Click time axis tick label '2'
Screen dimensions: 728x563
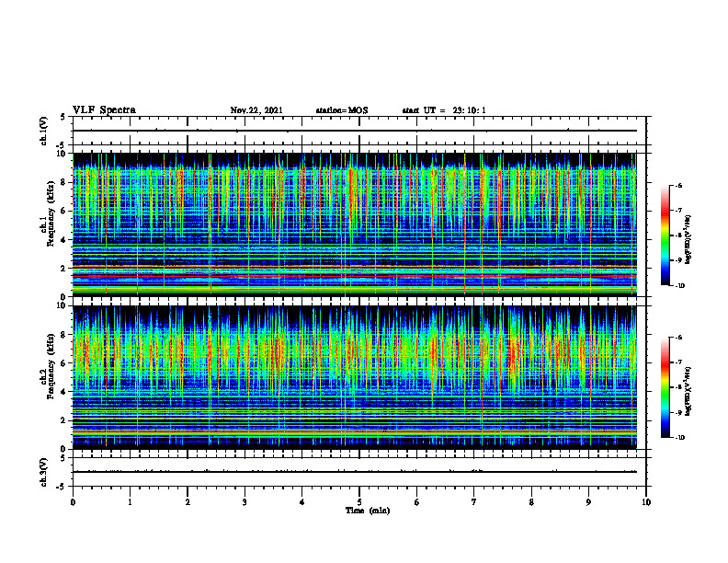[188, 502]
